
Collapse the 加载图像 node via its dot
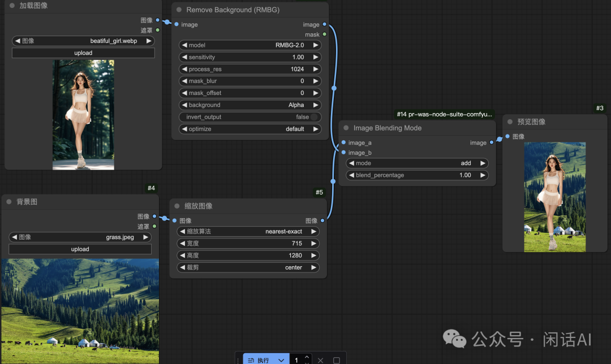12,6
